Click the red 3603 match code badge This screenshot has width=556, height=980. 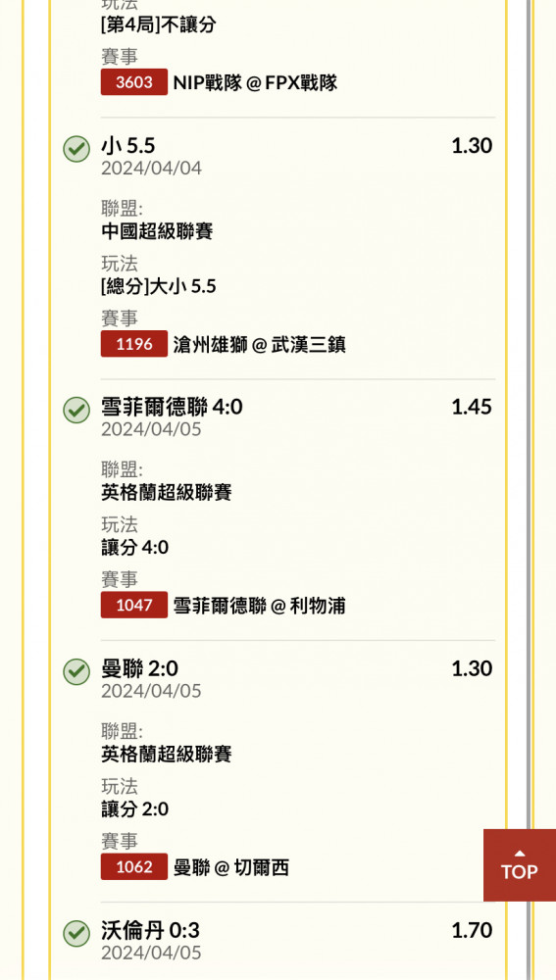[133, 82]
